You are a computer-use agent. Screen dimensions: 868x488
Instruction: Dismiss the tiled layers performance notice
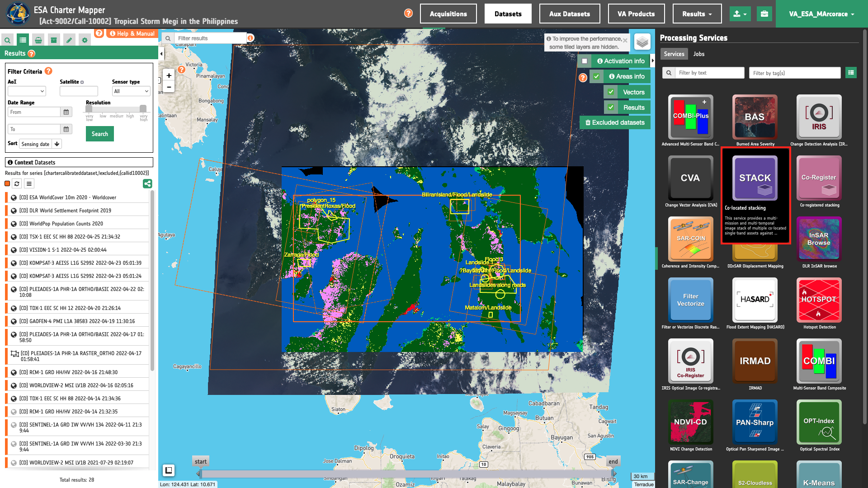coord(625,40)
